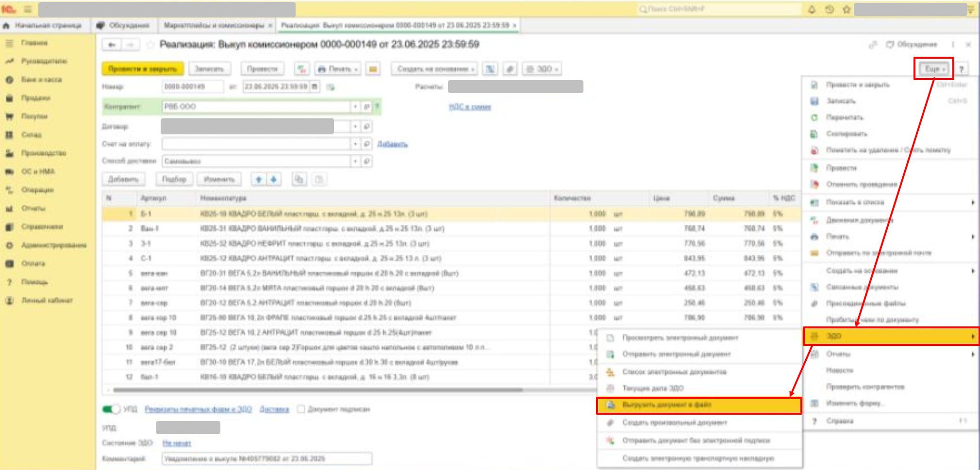The width and height of the screenshot is (980, 470).
Task: Open the 'НДС в сумме' link
Action: click(469, 107)
